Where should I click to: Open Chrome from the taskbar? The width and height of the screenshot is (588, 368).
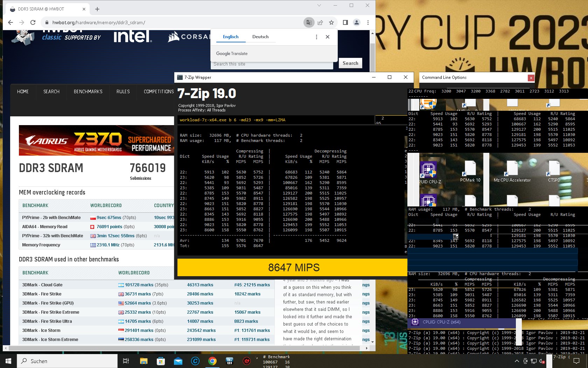212,361
